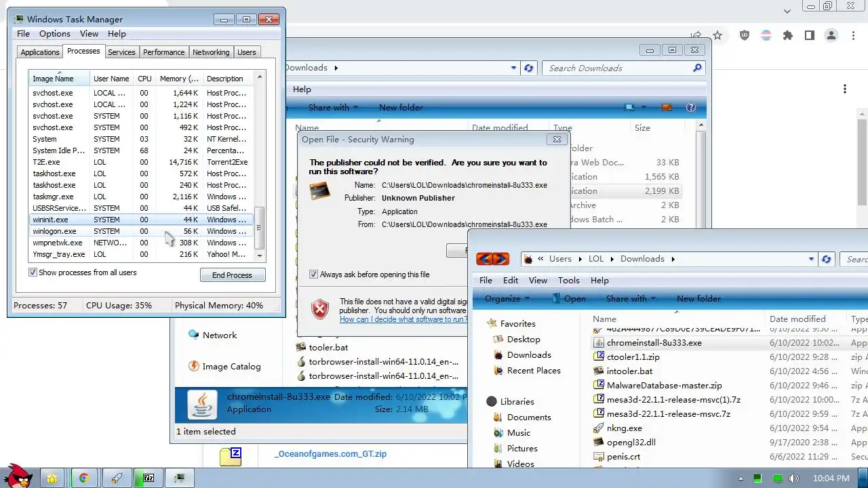
Task: Click Back arrow in front Explorer window
Action: (x=484, y=259)
